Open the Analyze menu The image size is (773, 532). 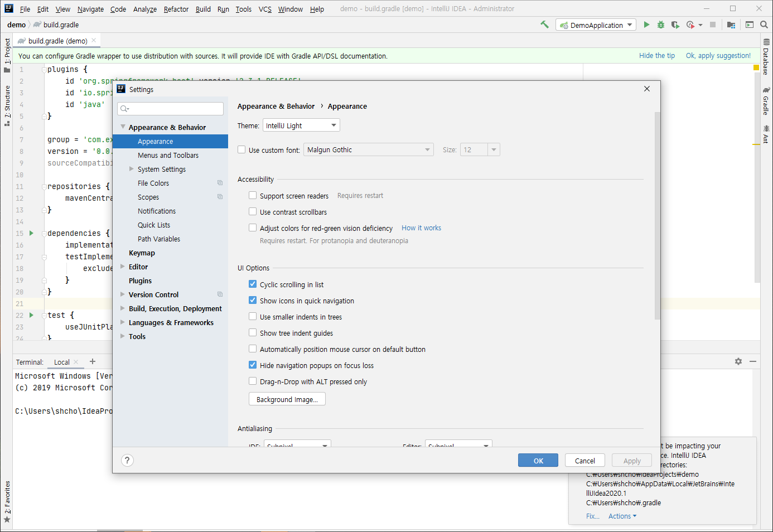pos(145,9)
